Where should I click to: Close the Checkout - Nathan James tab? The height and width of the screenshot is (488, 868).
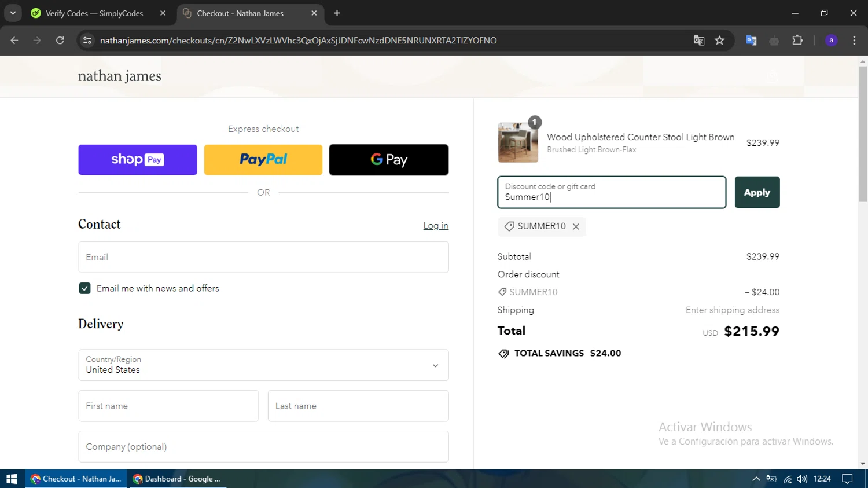pyautogui.click(x=314, y=13)
